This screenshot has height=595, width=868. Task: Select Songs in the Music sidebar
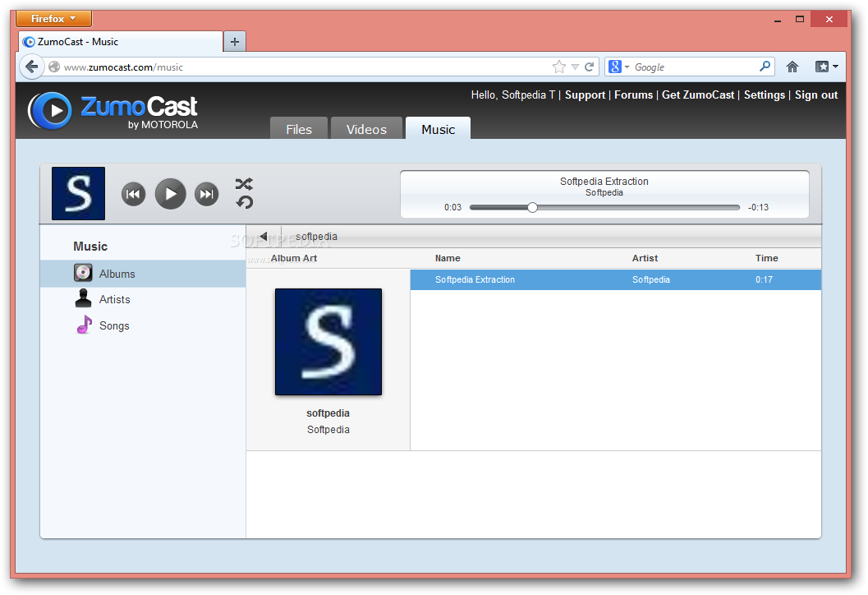point(143,325)
